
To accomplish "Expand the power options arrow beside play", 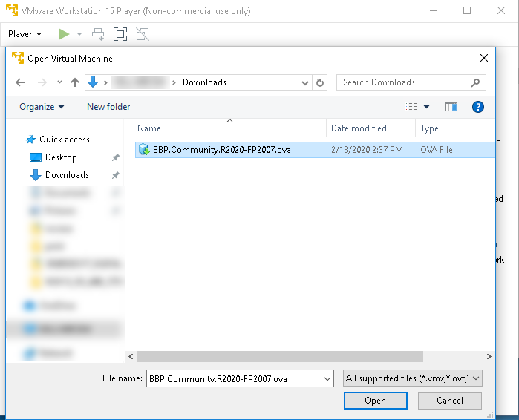I will coord(79,34).
